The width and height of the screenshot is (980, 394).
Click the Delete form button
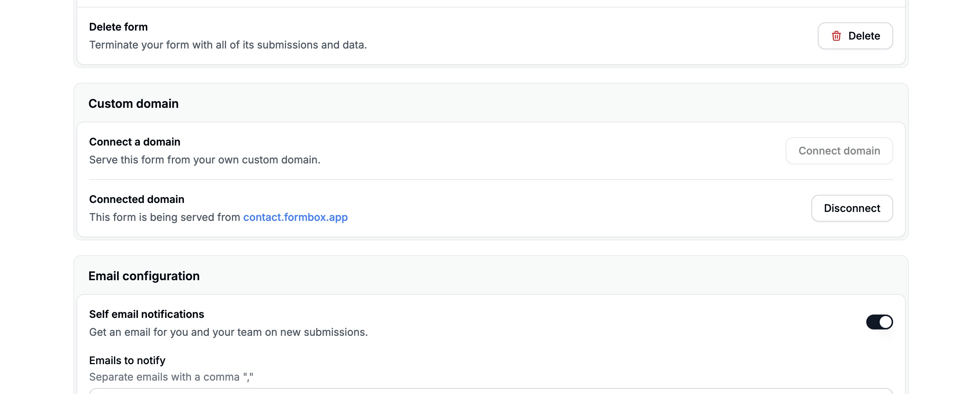click(855, 36)
